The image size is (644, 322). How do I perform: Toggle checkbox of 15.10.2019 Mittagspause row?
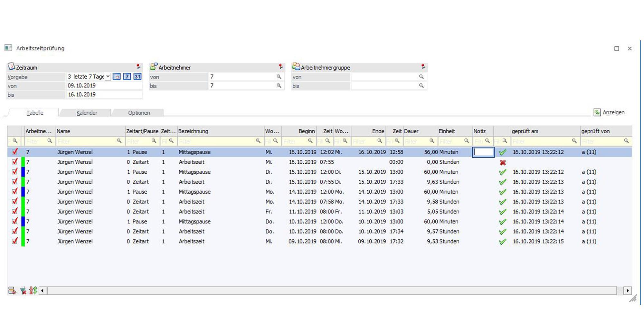[14, 172]
